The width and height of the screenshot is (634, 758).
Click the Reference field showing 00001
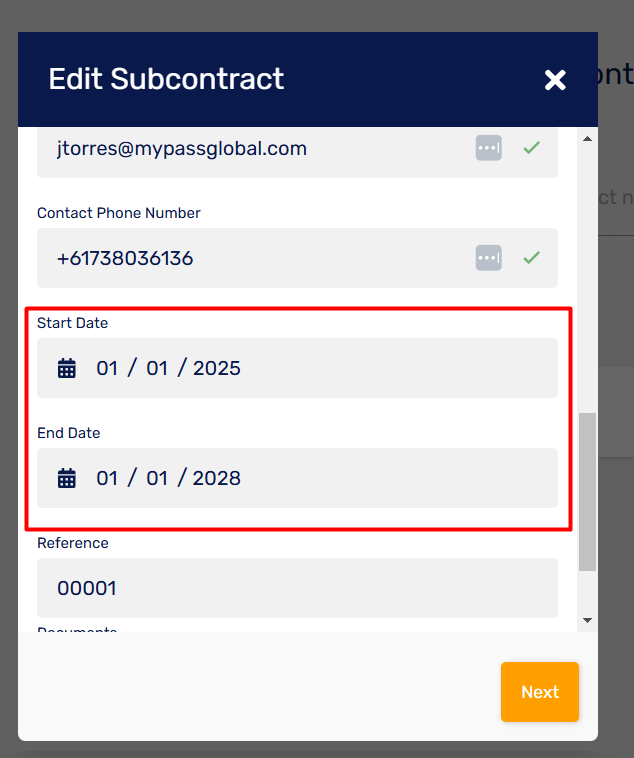click(297, 588)
